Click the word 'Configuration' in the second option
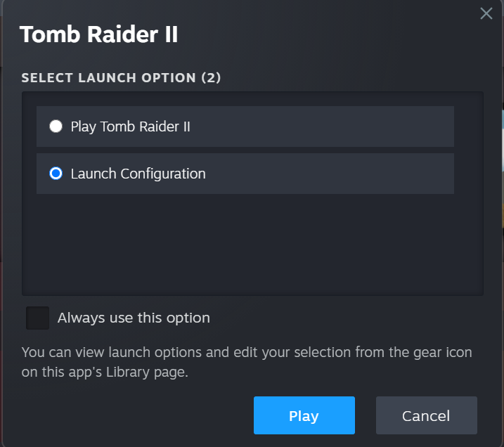The width and height of the screenshot is (504, 447). pos(163,174)
